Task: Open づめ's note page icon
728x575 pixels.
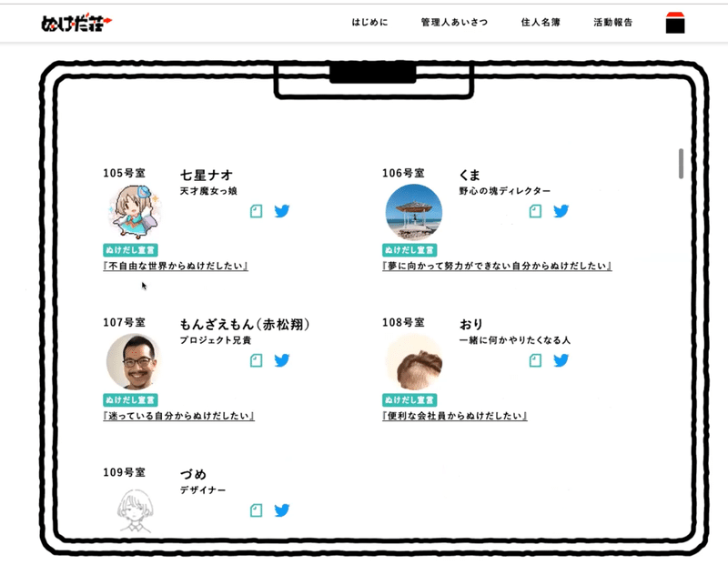Action: [x=257, y=510]
